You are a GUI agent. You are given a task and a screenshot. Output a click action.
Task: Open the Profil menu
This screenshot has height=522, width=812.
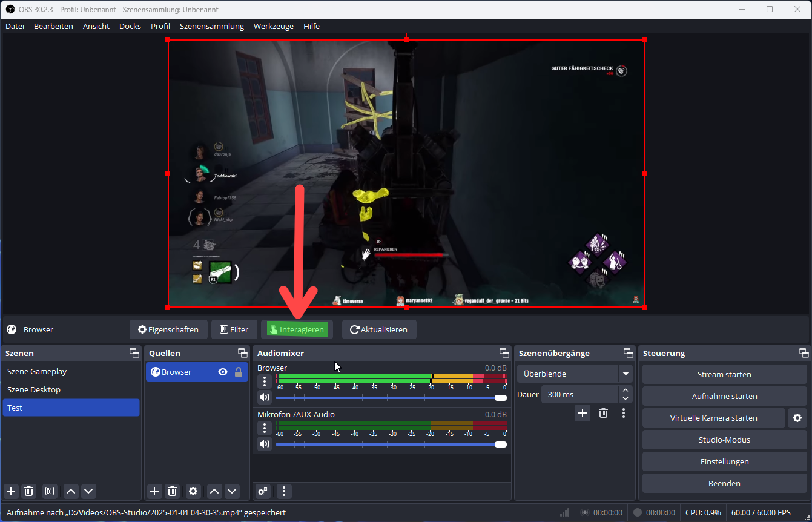pos(160,26)
